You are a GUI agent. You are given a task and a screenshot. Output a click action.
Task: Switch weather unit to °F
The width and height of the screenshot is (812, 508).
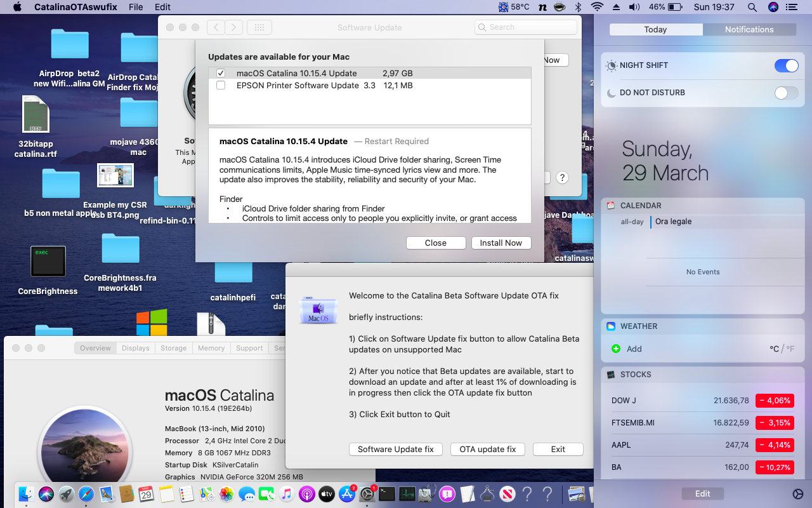click(790, 349)
